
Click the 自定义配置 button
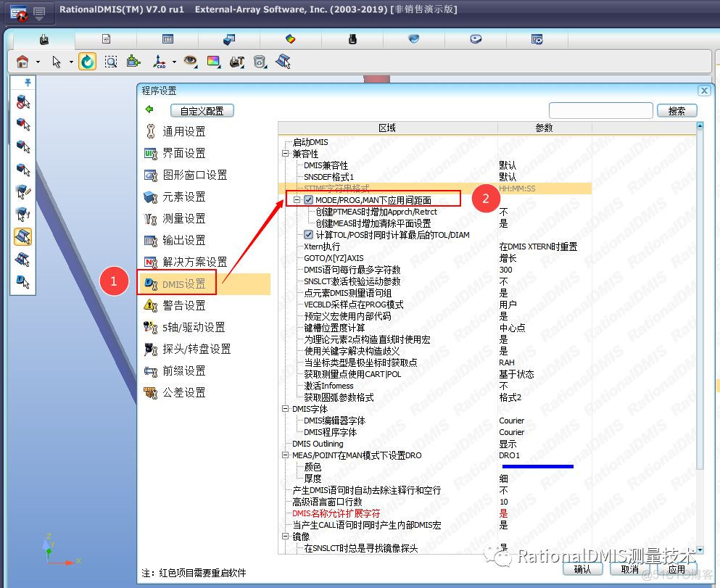[202, 111]
